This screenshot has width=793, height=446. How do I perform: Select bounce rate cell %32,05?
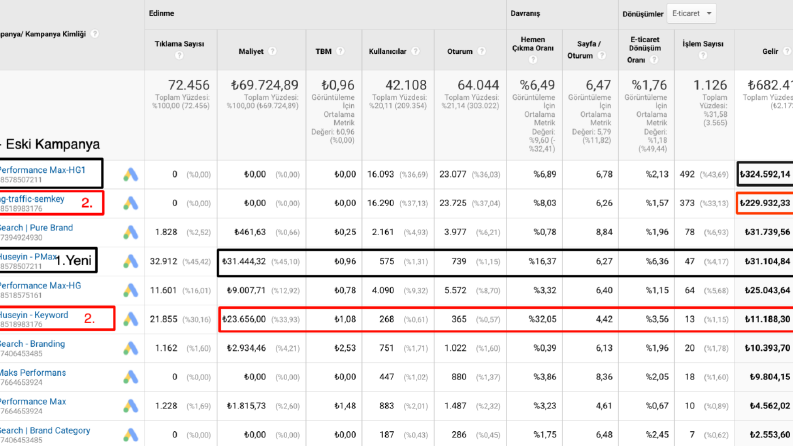(542, 319)
